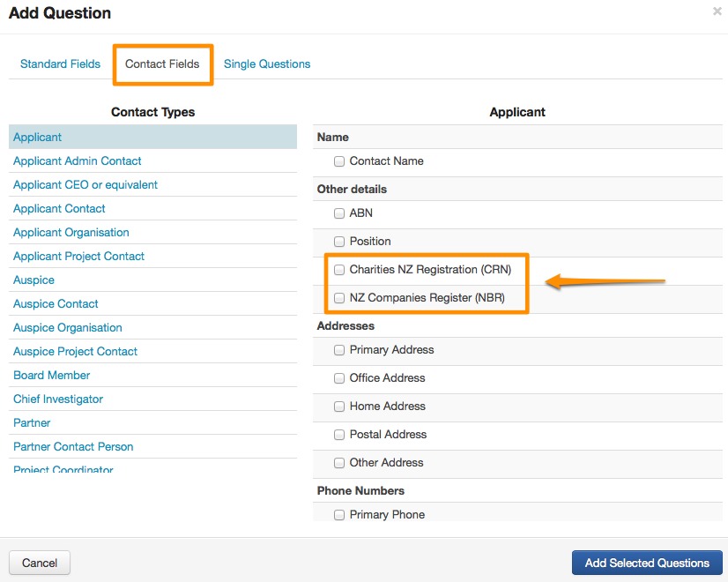Open the Contact Fields tab

[x=162, y=63]
